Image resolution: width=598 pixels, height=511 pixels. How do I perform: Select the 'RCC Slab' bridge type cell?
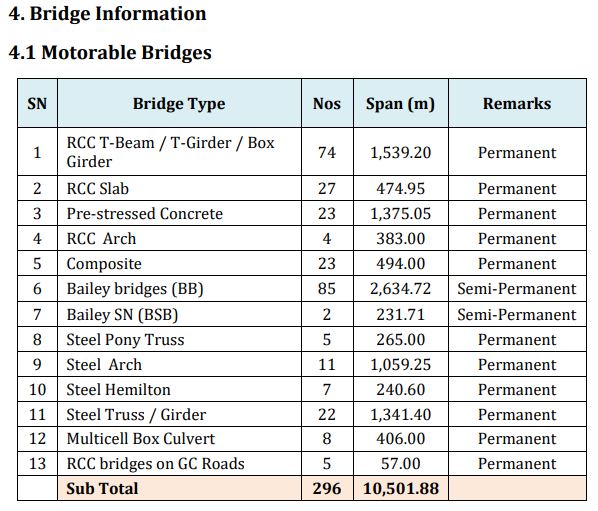[179, 188]
